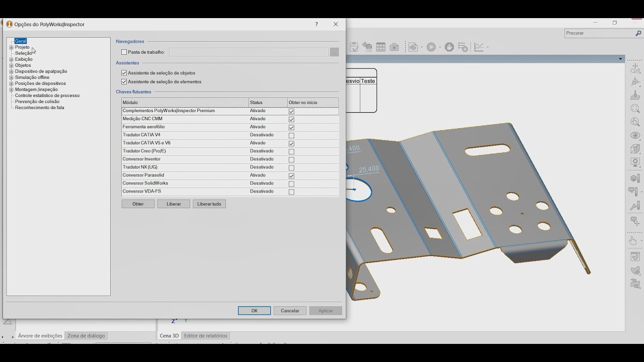Confirm dialog with OK button
The height and width of the screenshot is (362, 644).
(254, 311)
